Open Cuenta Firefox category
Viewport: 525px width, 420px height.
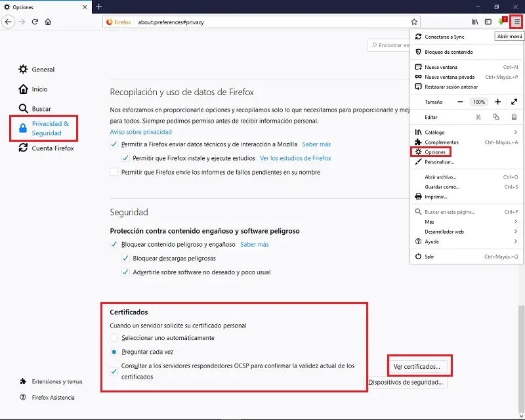[x=46, y=148]
